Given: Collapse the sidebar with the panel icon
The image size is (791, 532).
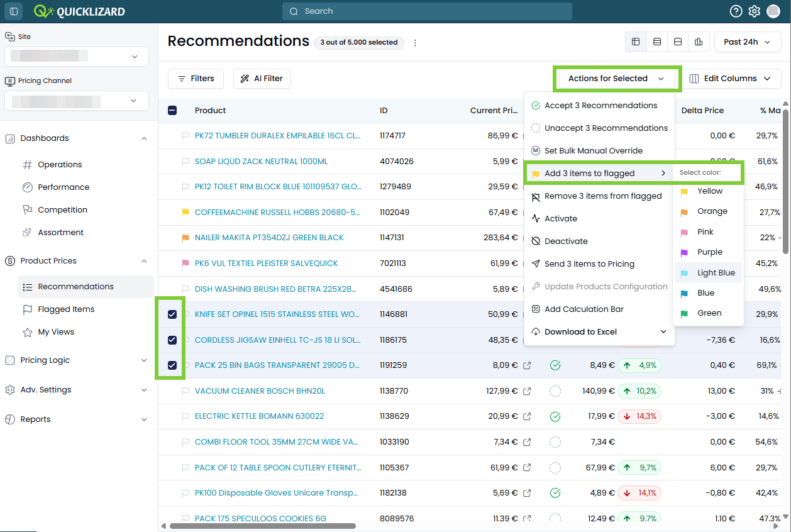Looking at the screenshot, I should pyautogui.click(x=14, y=11).
